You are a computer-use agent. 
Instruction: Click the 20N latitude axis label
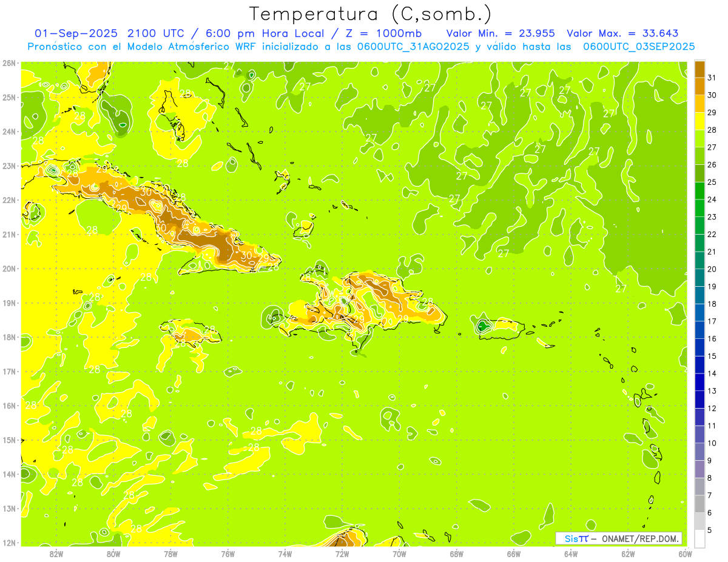point(8,269)
